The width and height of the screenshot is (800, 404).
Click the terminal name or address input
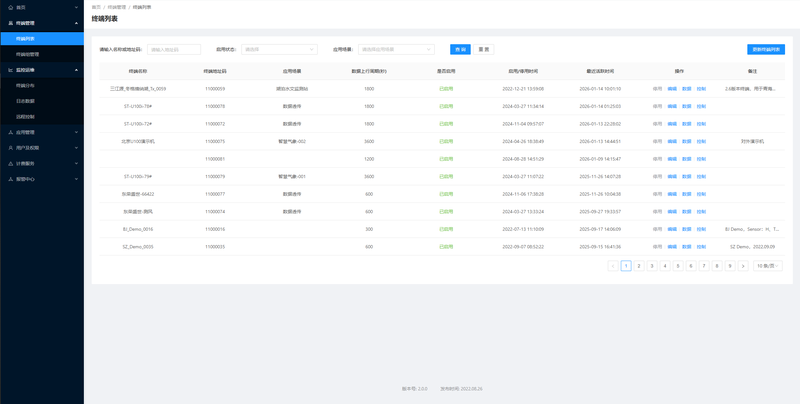174,49
